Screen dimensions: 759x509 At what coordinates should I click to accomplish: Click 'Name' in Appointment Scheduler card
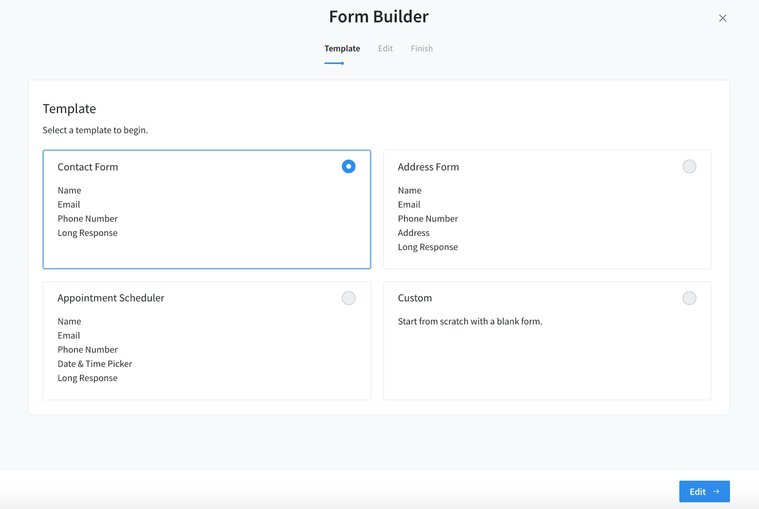click(x=69, y=321)
